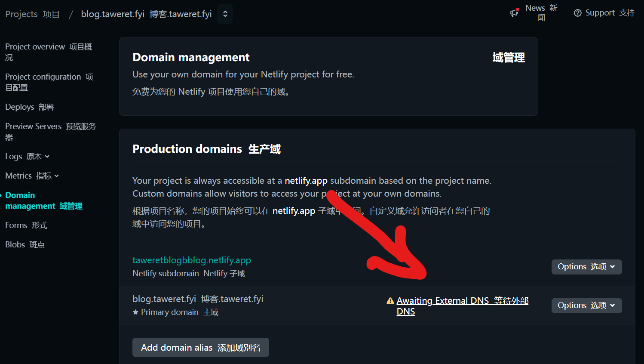Viewport: 644px width, 364px height.
Task: Click the blog.taweret.fyi project breadcrumb
Action: tap(146, 14)
